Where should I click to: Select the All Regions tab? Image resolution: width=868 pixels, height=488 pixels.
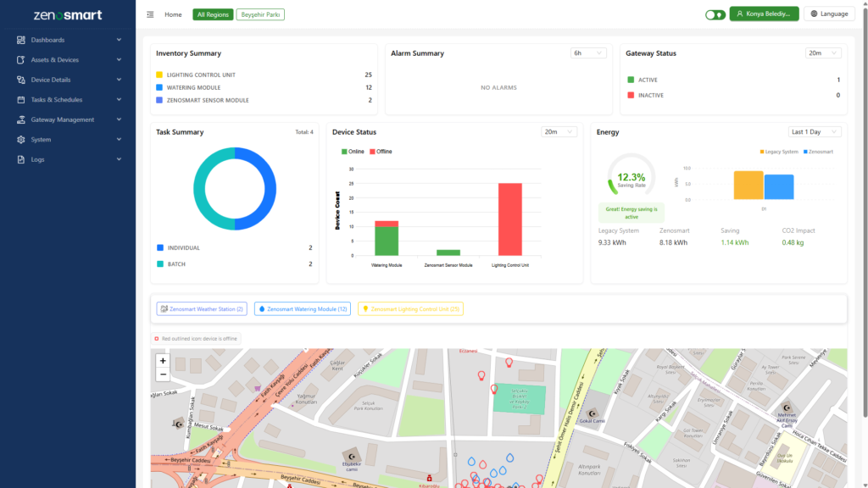(x=213, y=14)
